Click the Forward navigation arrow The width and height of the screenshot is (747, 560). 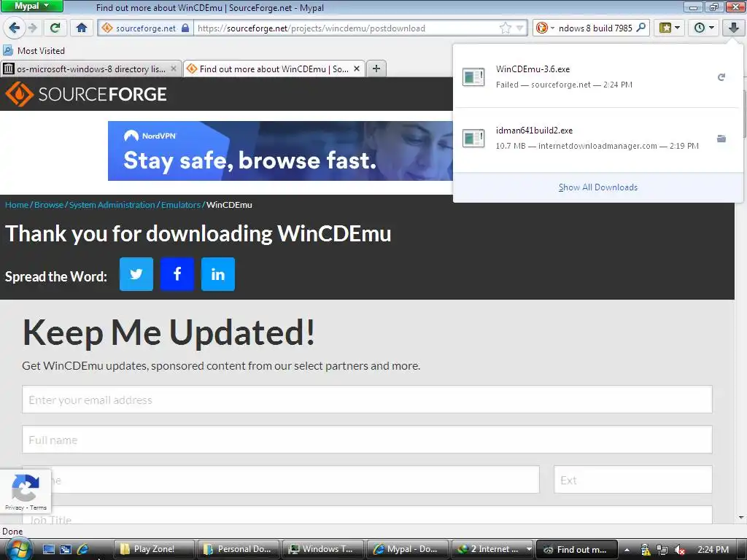[33, 28]
